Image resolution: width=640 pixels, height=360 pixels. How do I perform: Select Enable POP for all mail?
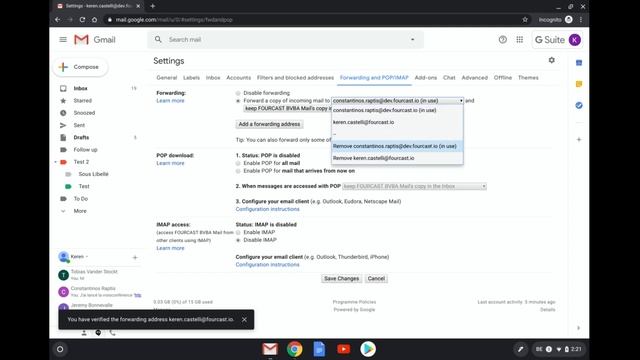(x=238, y=163)
